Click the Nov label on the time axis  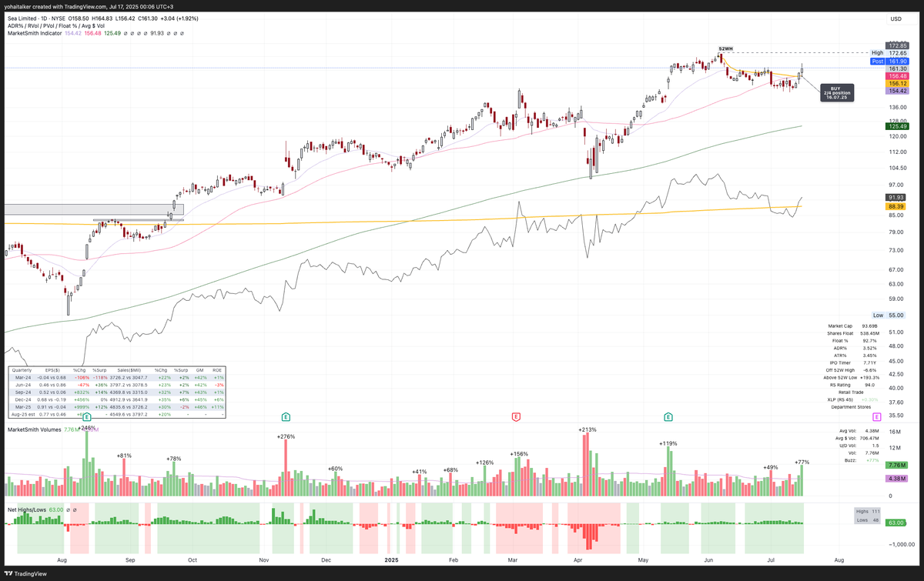tap(263, 561)
